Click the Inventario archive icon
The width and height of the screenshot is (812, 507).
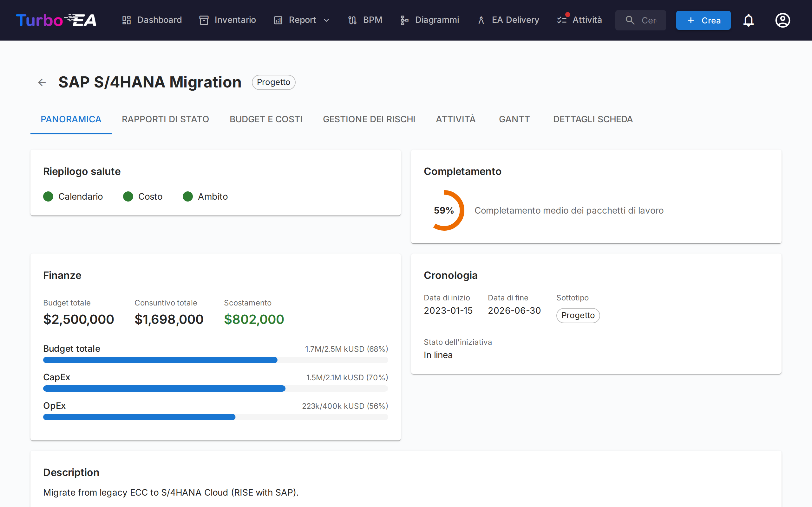tap(204, 20)
